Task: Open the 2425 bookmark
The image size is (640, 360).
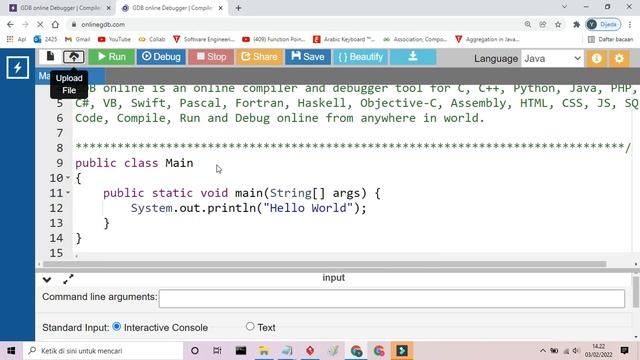Action: [46, 39]
